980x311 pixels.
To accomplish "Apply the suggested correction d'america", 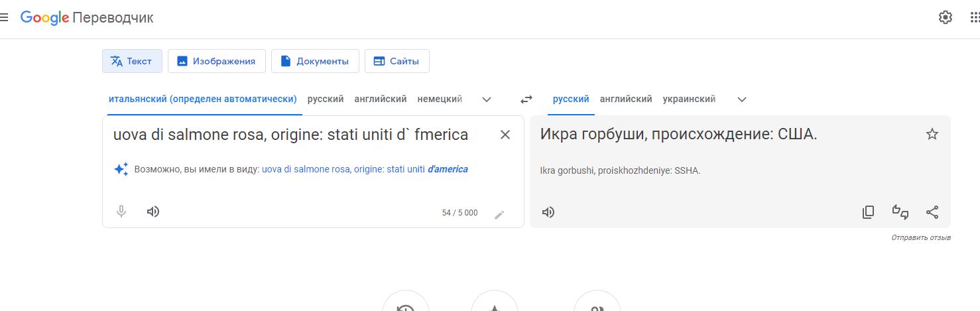I will (x=448, y=169).
